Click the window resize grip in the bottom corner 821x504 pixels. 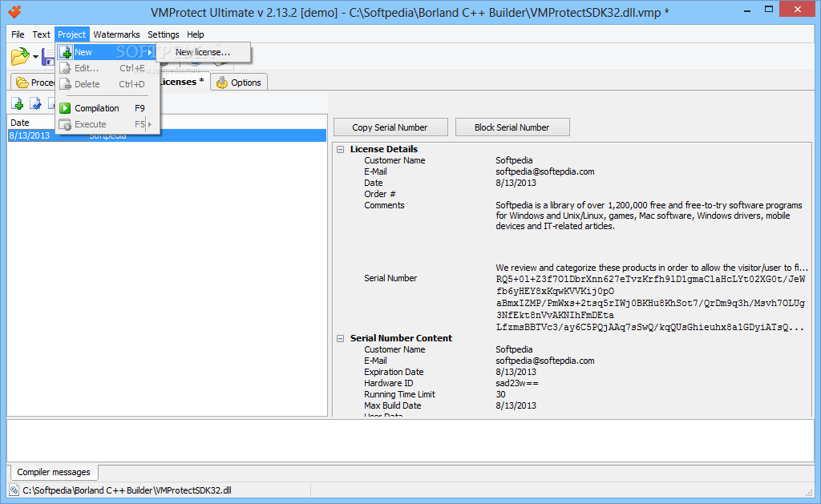[x=809, y=492]
